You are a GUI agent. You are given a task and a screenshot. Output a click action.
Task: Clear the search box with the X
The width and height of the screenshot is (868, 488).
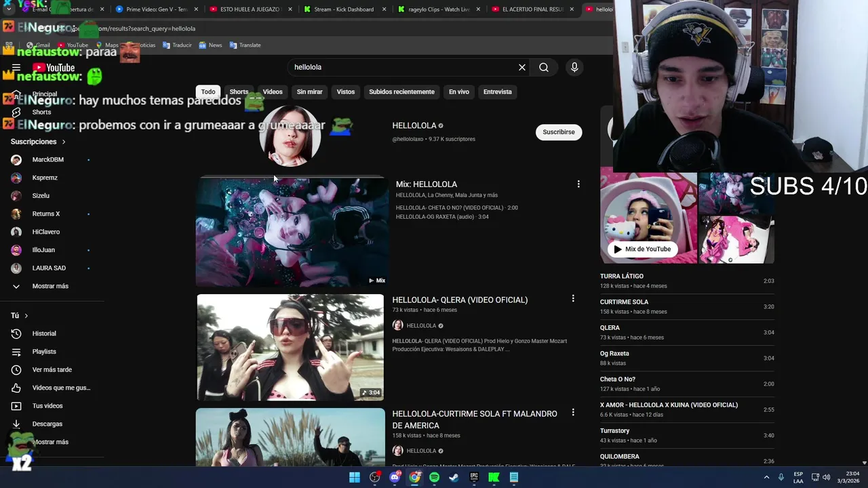pyautogui.click(x=522, y=67)
